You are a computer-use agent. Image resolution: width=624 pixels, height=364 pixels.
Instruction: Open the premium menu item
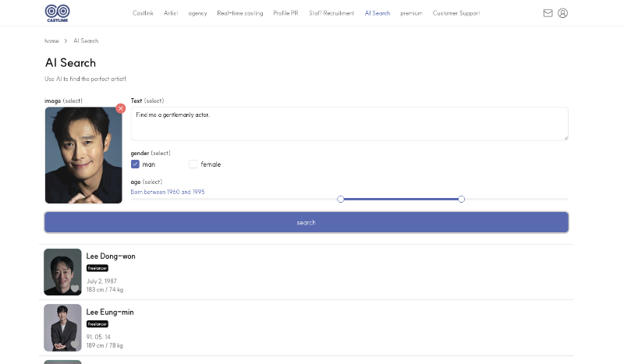pos(411,13)
